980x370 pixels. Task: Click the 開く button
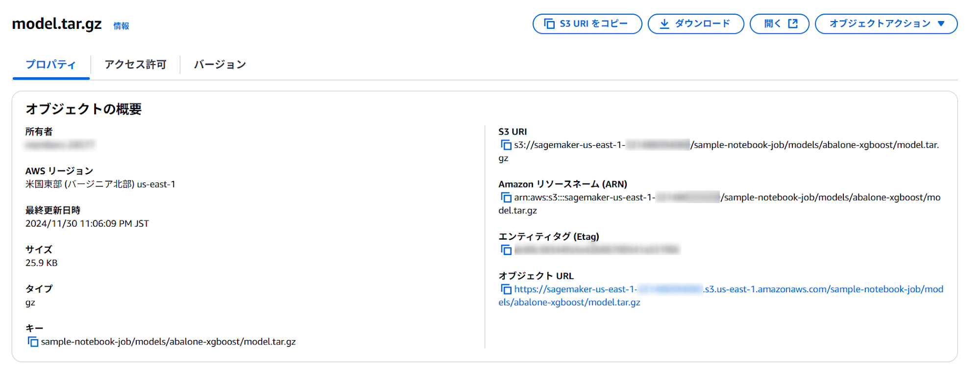(x=779, y=23)
